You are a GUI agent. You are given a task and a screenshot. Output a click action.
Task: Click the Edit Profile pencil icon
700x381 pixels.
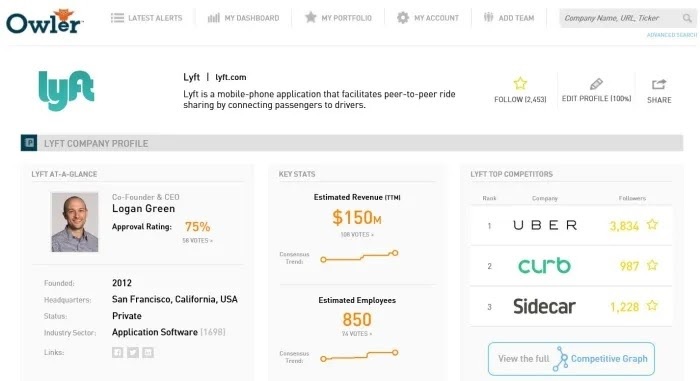[x=596, y=84]
